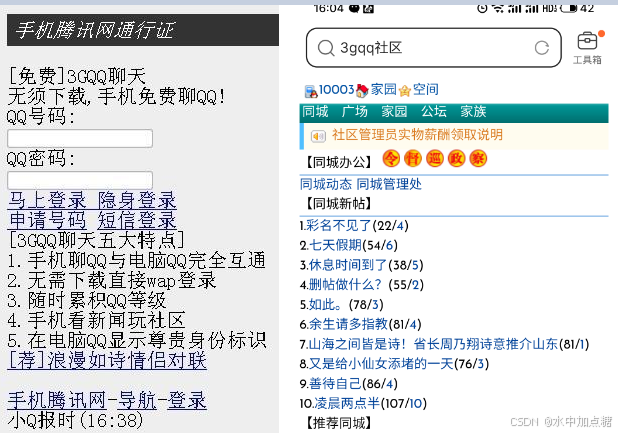The height and width of the screenshot is (433, 618).
Task: Open post 凌晨两点半
Action: (x=347, y=403)
